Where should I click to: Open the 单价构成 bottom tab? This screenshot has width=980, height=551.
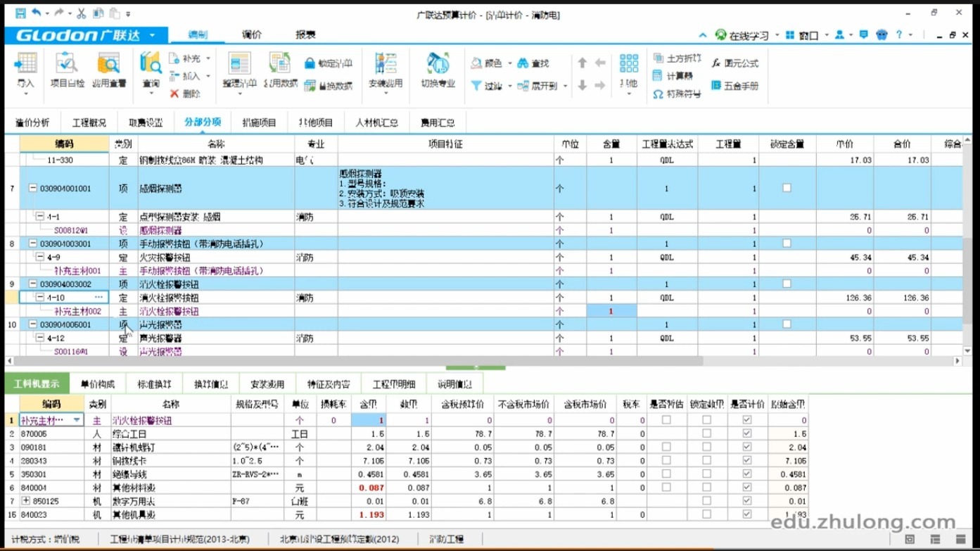(x=97, y=384)
